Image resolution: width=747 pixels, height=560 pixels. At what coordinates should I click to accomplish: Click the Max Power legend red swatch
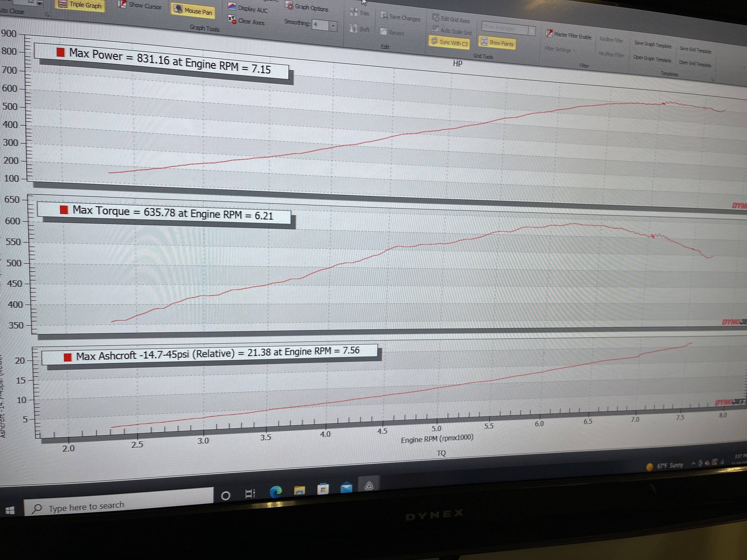[x=61, y=52]
